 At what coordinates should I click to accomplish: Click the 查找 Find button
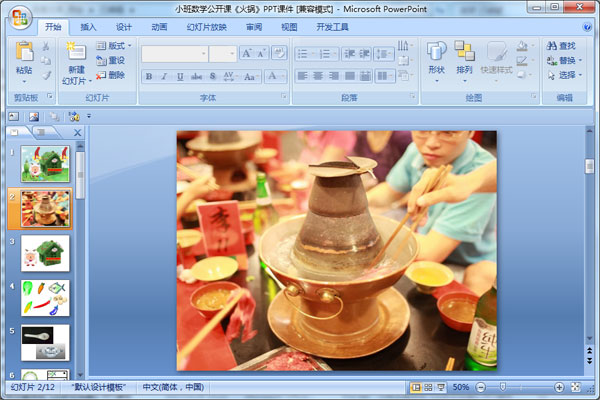click(561, 46)
